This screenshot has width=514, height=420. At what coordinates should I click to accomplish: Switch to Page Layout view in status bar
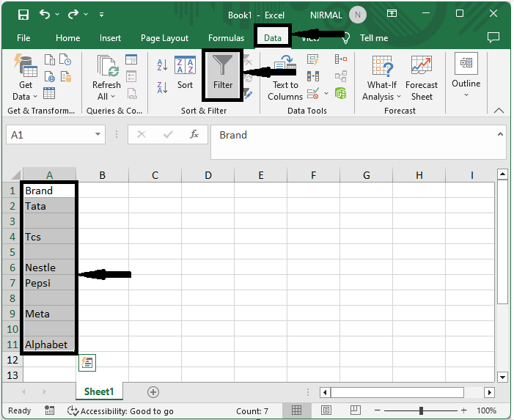click(326, 410)
